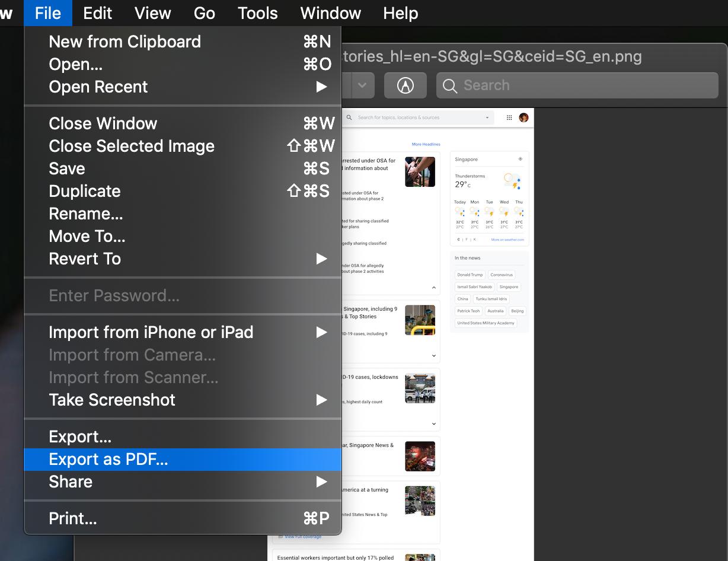Screen dimensions: 728x561
Task: Click the location target icon in Singapore weather card
Action: pyautogui.click(x=520, y=159)
